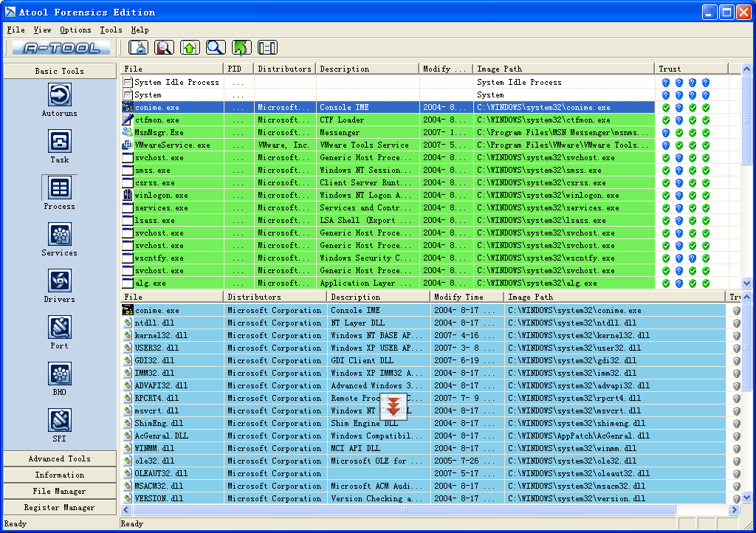
Task: Open the Port tool icon
Action: (x=59, y=327)
